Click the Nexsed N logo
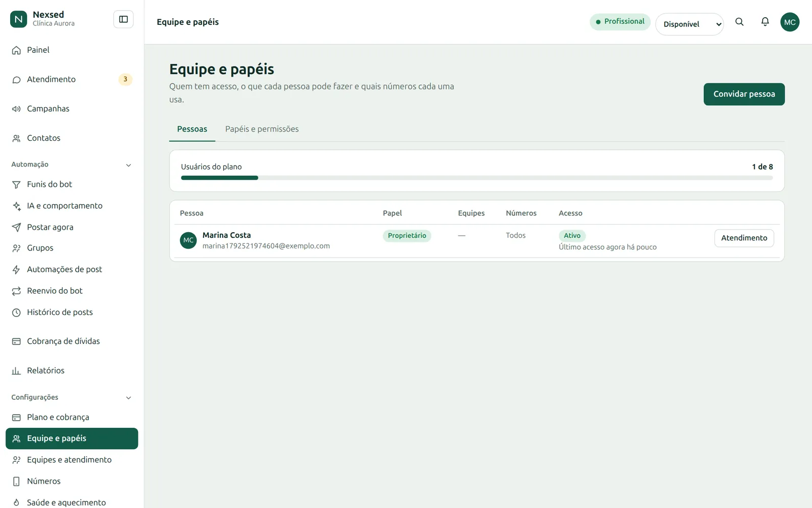The height and width of the screenshot is (508, 812). tap(19, 19)
